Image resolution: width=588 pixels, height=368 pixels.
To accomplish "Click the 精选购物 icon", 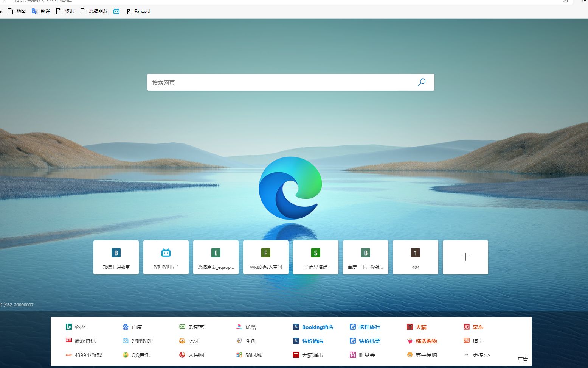I will click(x=410, y=341).
